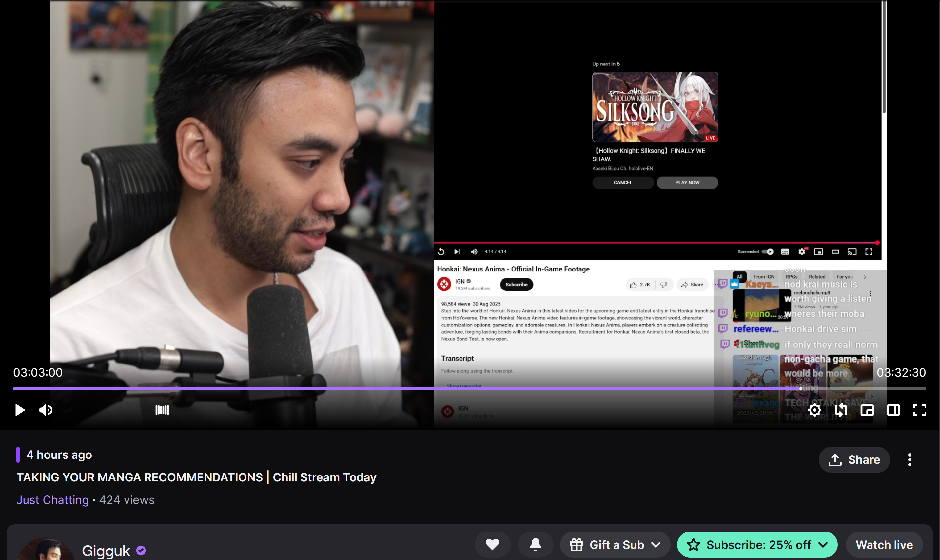Screen dimensions: 940x560
Task: Select the Related filter chip
Action: (x=817, y=277)
